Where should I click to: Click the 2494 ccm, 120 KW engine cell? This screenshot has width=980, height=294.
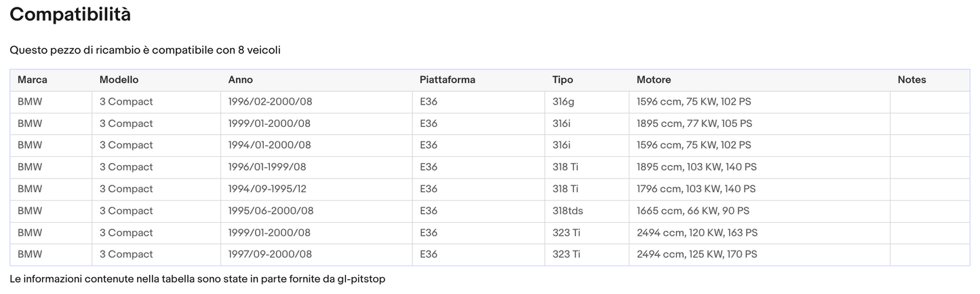(697, 233)
